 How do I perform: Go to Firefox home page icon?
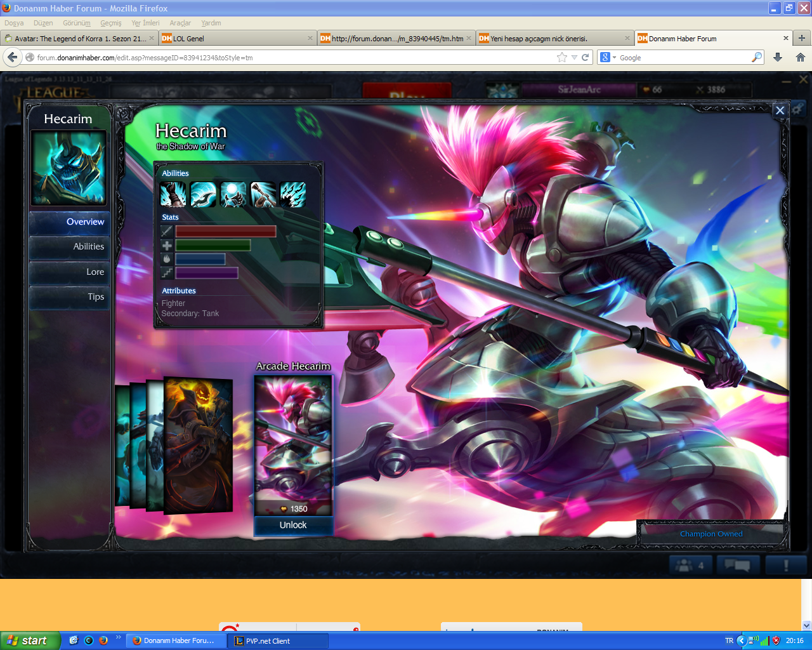[x=801, y=57]
